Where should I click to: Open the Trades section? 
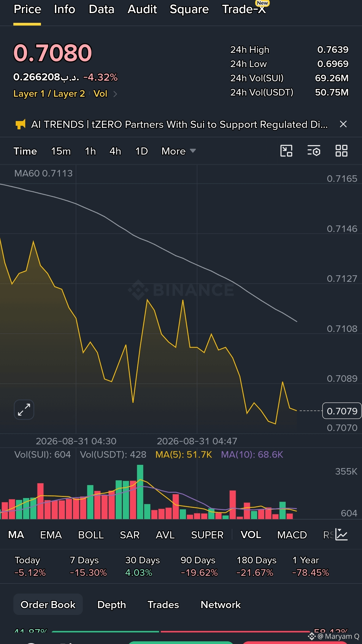(163, 605)
